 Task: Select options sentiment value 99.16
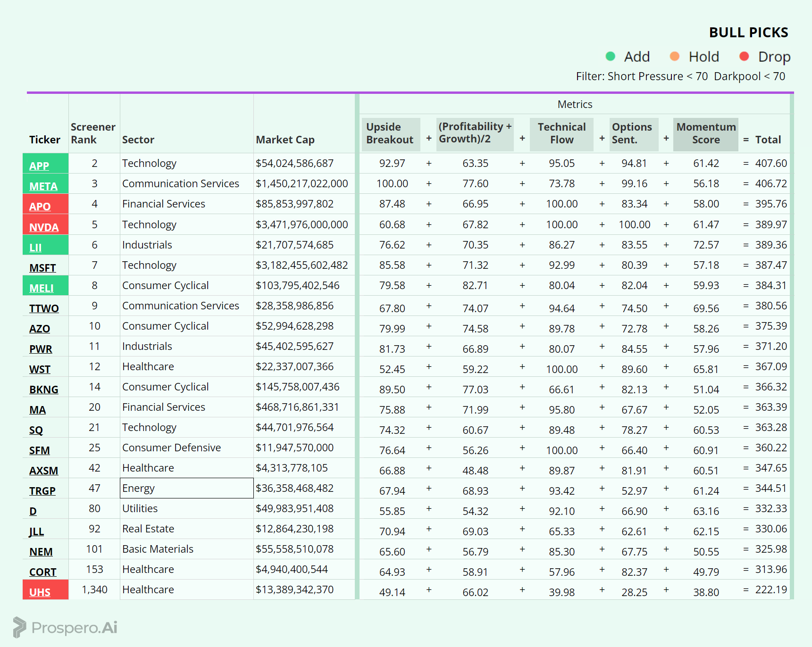[x=634, y=183]
